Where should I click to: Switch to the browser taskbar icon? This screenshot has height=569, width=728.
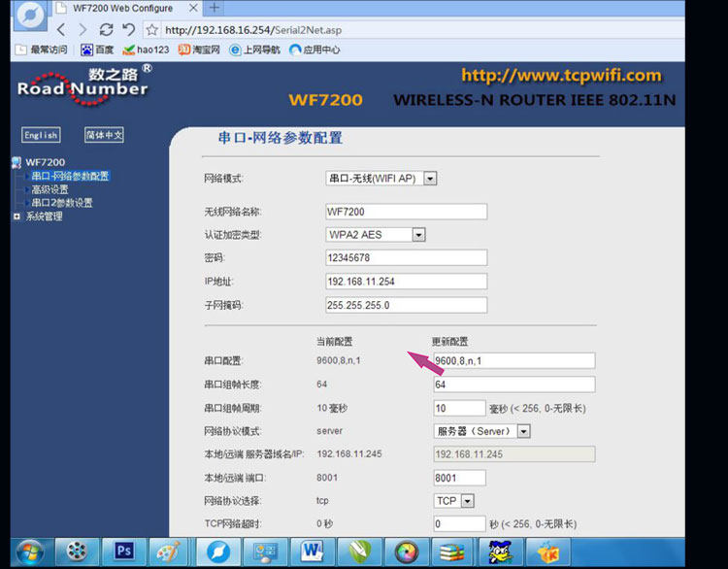click(218, 552)
